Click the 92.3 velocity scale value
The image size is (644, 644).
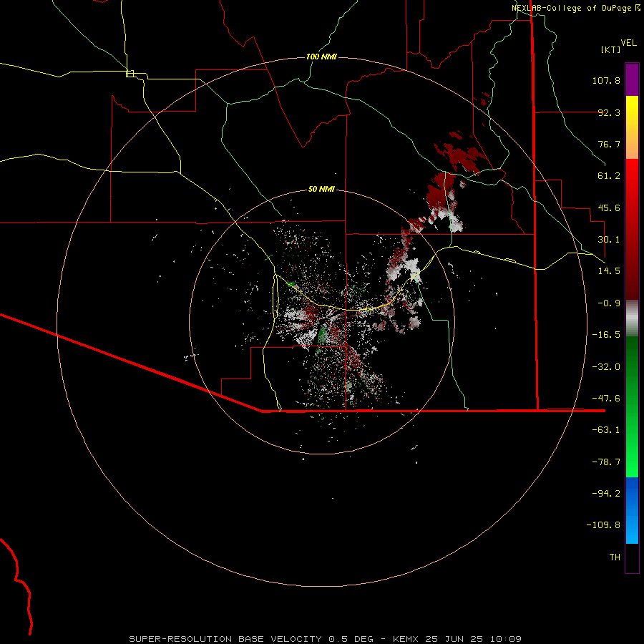pyautogui.click(x=609, y=112)
